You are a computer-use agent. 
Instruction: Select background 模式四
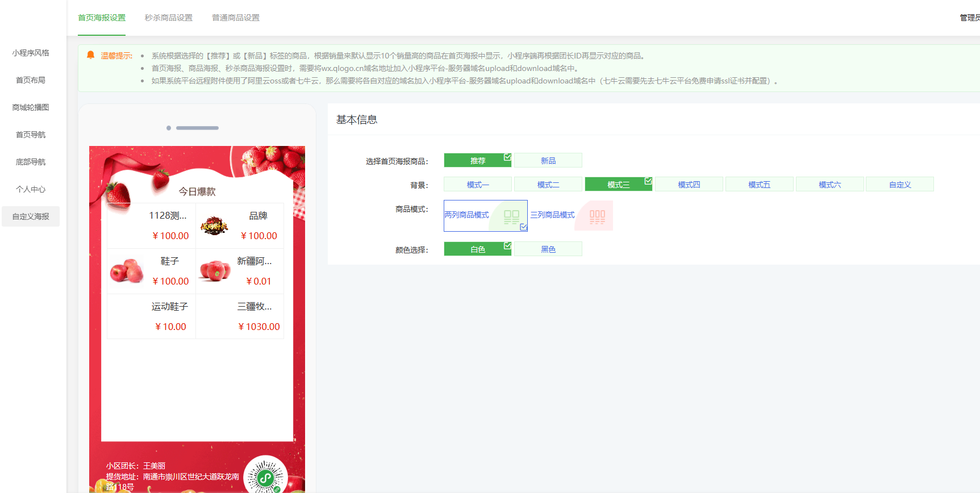[689, 185]
